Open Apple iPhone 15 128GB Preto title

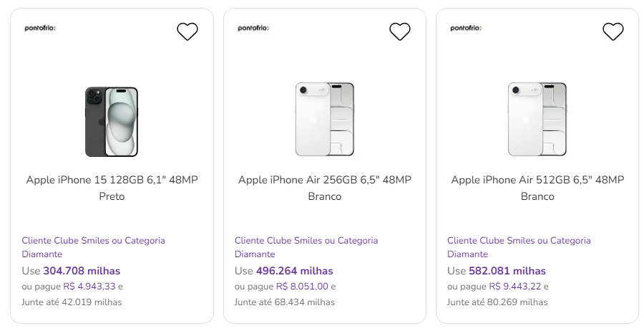point(112,188)
